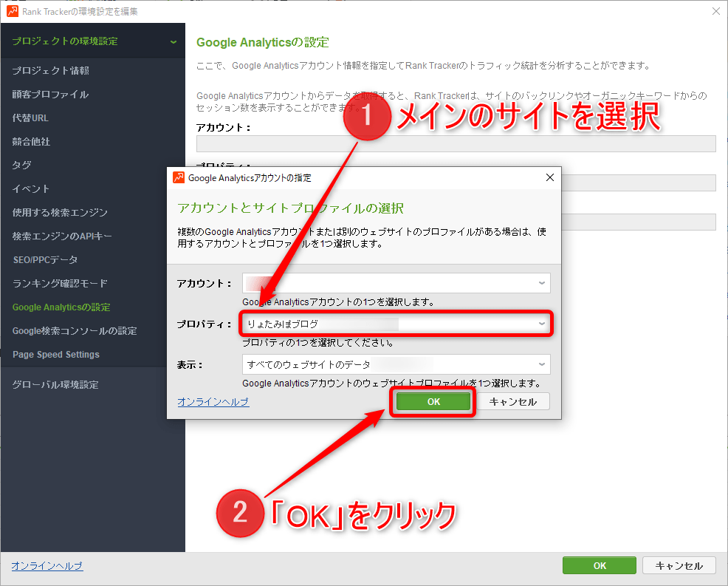The image size is (728, 586).
Task: Click the main window's green OK button
Action: click(x=599, y=565)
